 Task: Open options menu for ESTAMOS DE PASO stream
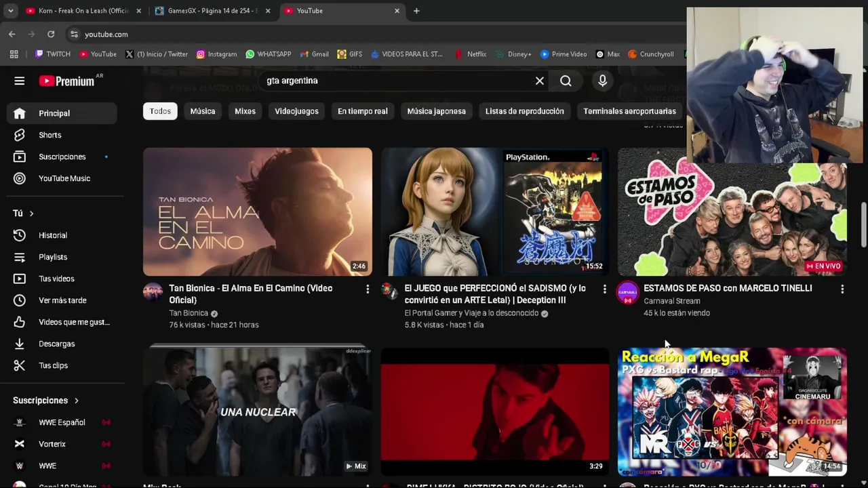842,289
